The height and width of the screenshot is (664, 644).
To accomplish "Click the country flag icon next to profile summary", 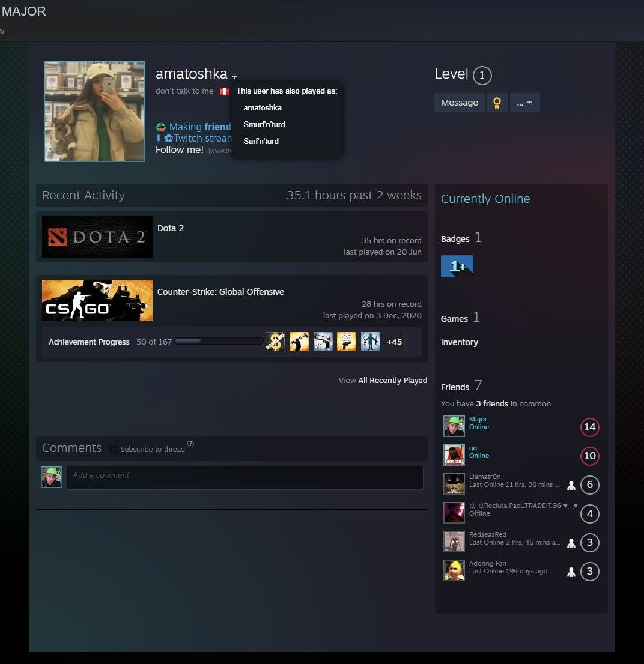I will click(224, 91).
